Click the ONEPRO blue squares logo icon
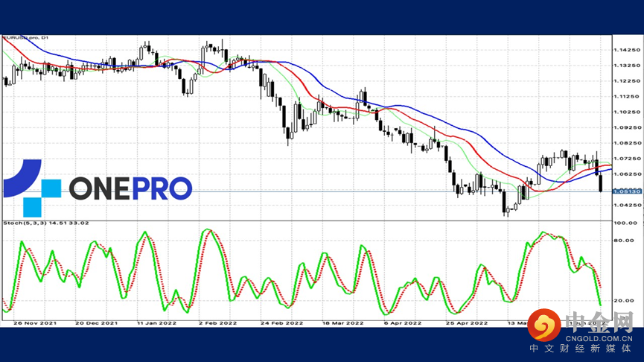This screenshot has height=362, width=644. tap(33, 188)
